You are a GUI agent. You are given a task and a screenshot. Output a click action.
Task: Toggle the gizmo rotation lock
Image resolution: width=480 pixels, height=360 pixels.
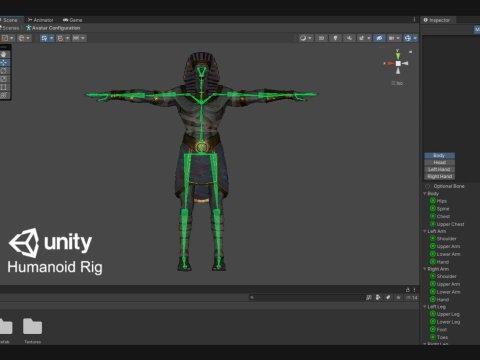tap(411, 52)
